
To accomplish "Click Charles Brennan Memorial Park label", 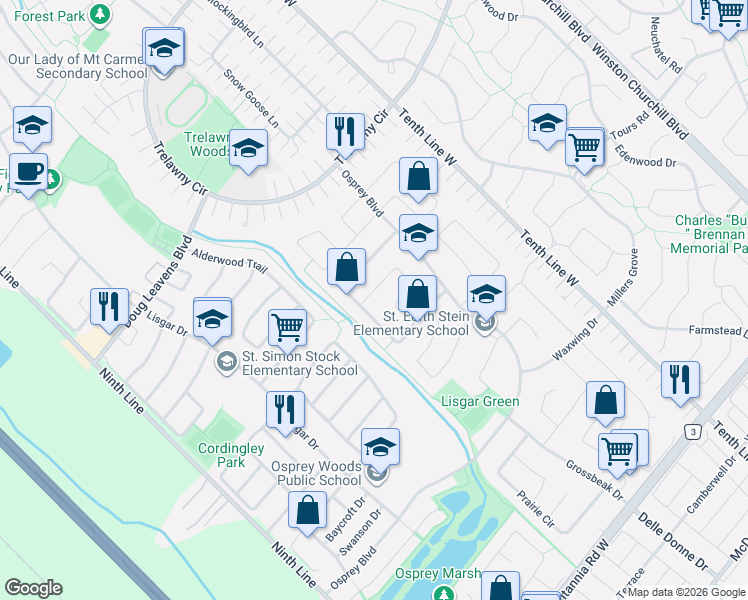I will pyautogui.click(x=710, y=234).
